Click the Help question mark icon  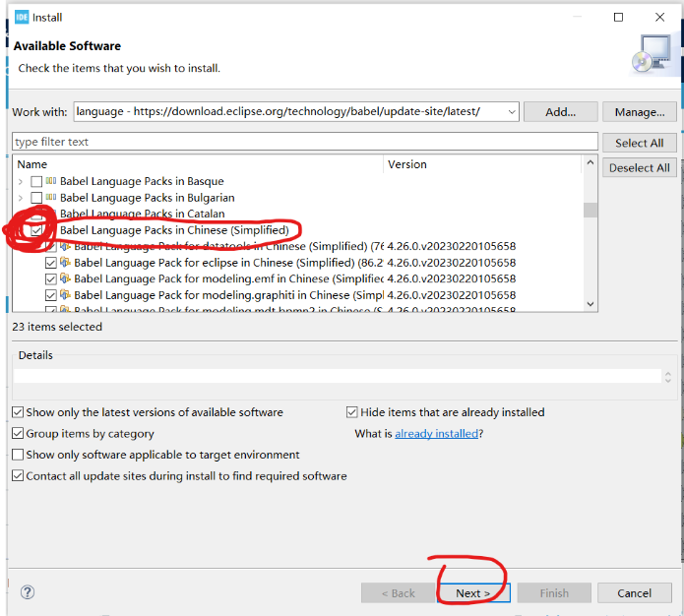(x=28, y=592)
